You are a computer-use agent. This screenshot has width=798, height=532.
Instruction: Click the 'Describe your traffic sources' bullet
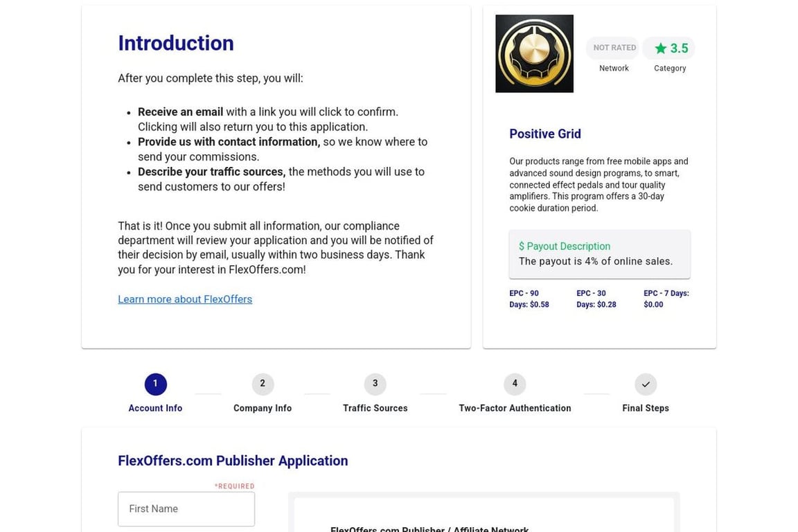pos(281,179)
